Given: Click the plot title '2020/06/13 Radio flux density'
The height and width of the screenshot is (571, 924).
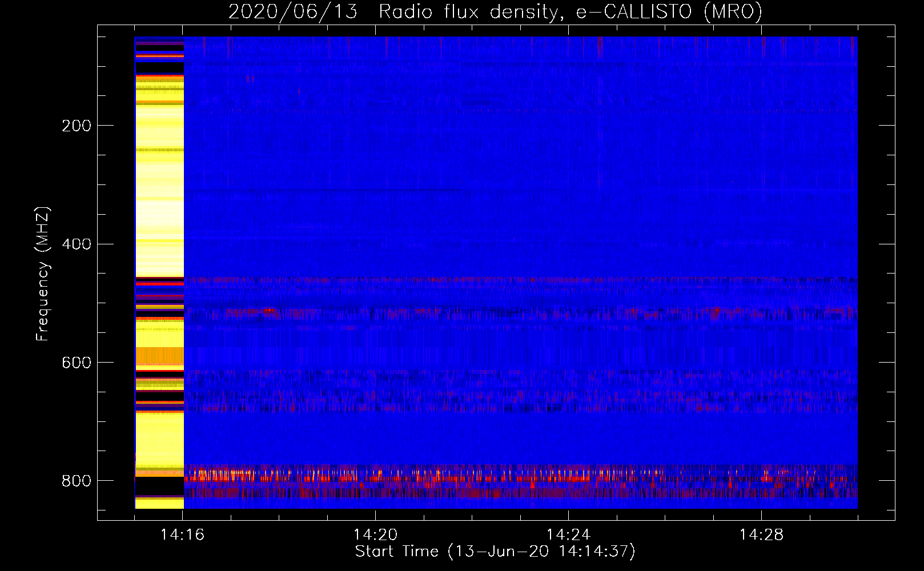Looking at the screenshot, I should tap(495, 11).
